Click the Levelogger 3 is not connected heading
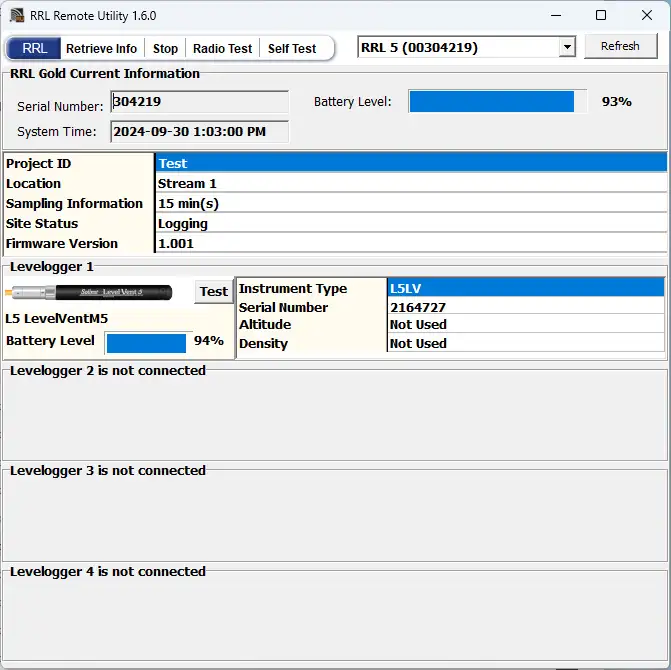The height and width of the screenshot is (670, 671). click(x=108, y=471)
